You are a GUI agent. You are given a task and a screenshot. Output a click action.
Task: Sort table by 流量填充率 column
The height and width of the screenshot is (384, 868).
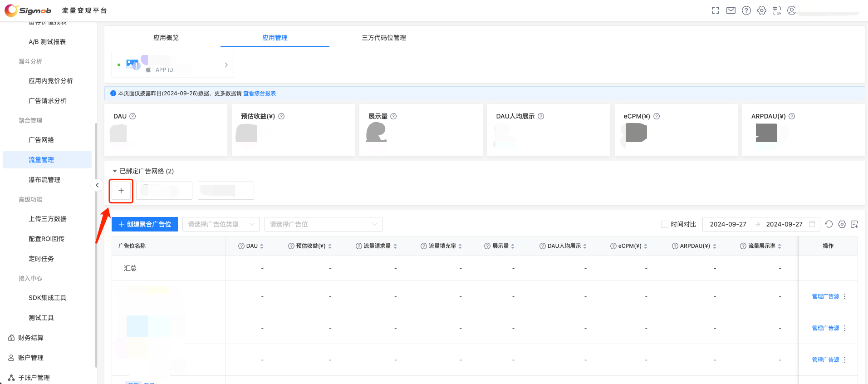point(460,246)
